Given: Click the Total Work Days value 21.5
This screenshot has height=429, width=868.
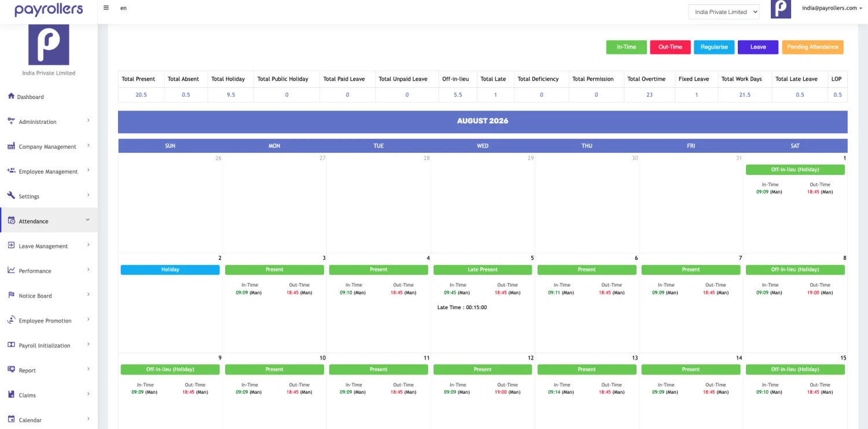Looking at the screenshot, I should pos(745,95).
